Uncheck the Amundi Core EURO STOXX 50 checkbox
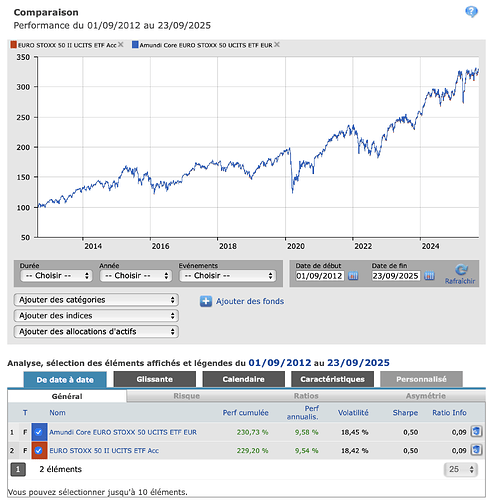 (x=39, y=432)
